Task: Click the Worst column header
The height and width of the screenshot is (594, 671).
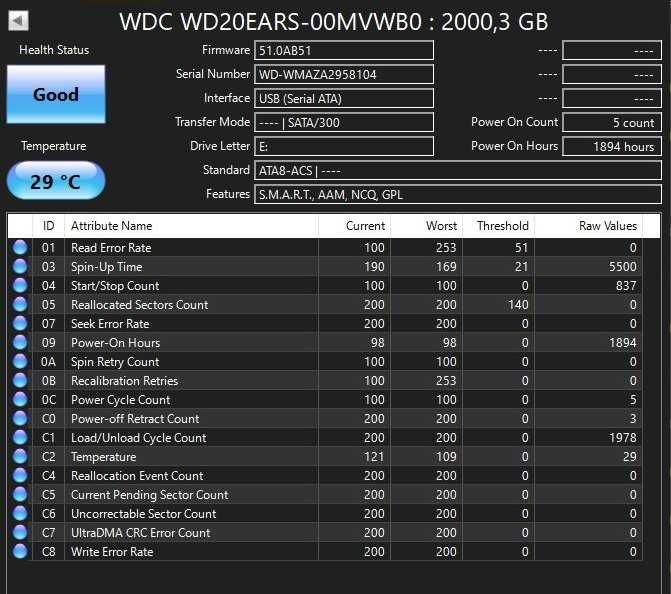Action: pos(426,226)
